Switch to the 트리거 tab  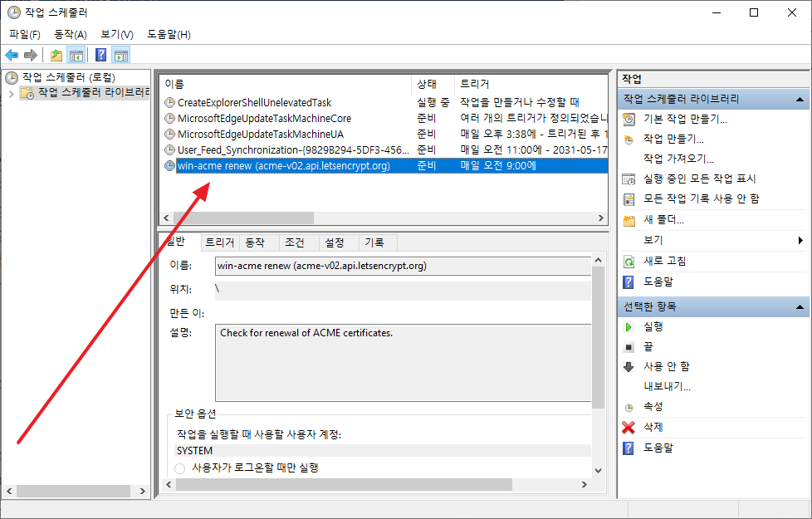pyautogui.click(x=219, y=242)
